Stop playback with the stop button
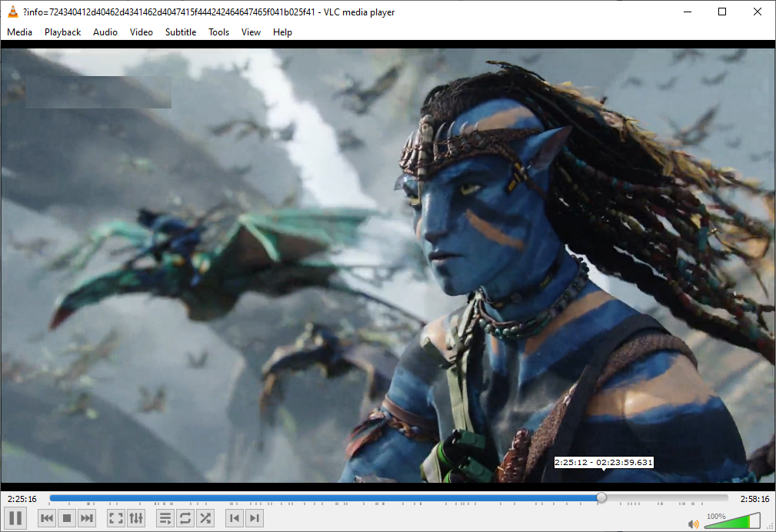The width and height of the screenshot is (776, 532). [67, 518]
